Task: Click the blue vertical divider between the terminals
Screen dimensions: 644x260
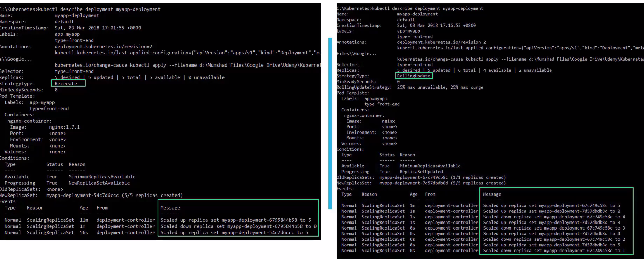Action: tap(330, 123)
